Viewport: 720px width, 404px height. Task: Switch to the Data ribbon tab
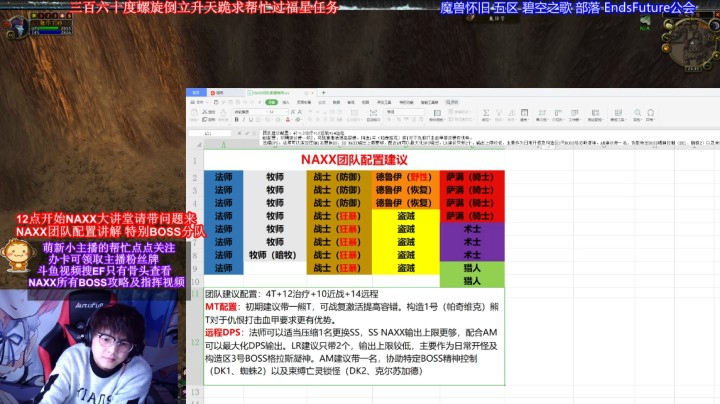(x=336, y=102)
